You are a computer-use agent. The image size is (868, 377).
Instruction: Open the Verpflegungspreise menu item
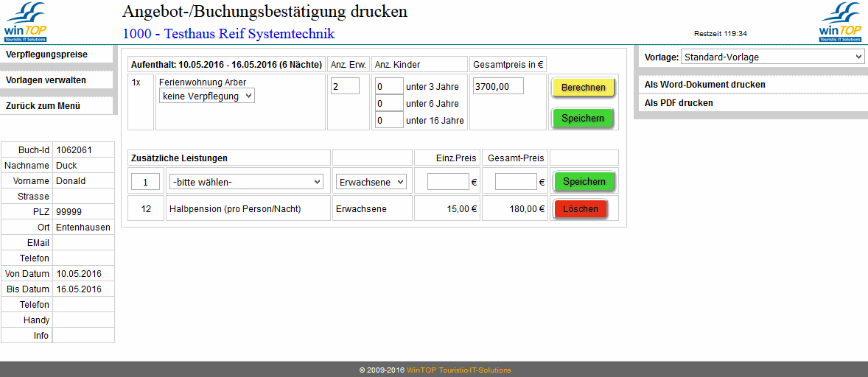point(46,54)
